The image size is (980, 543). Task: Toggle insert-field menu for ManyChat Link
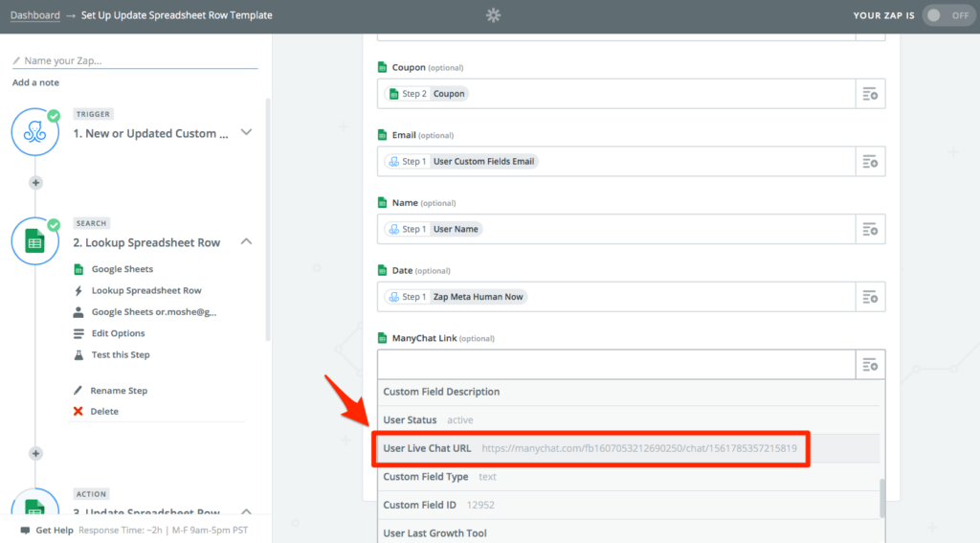pos(870,365)
